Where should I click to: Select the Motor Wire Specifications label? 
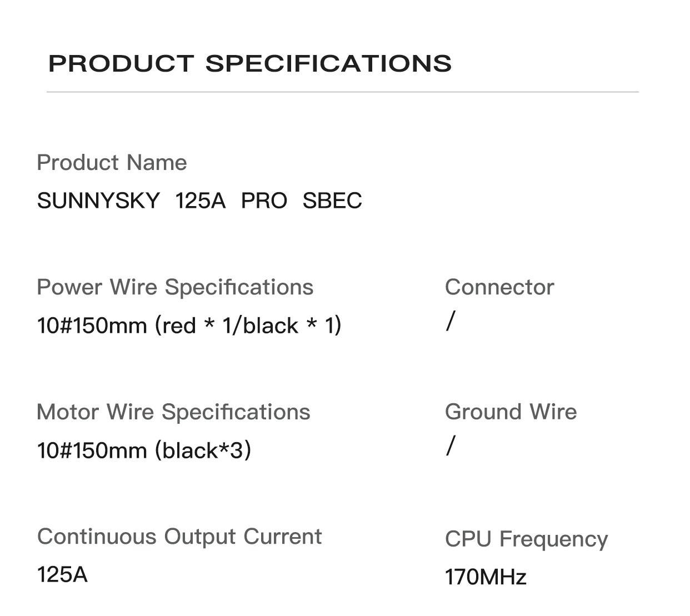point(173,412)
